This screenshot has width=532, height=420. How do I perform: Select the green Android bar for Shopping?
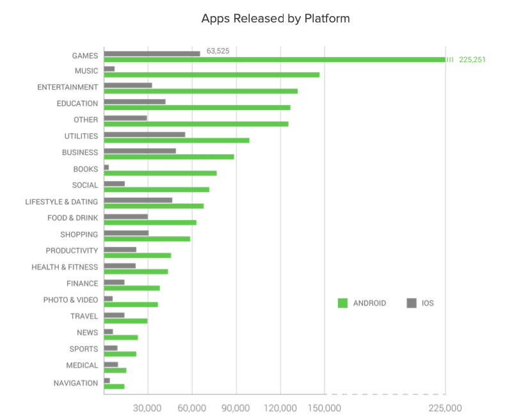click(x=147, y=239)
